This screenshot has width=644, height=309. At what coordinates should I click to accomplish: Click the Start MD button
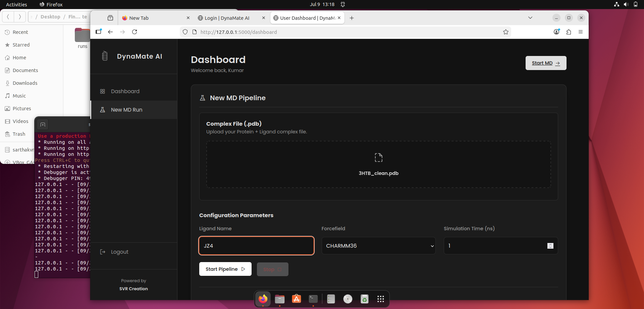(546, 63)
